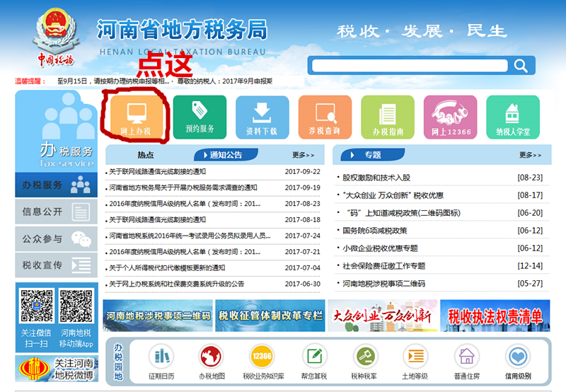The image size is (566, 392).
Task: Open the 网上办税 online tax icon
Action: (x=136, y=115)
